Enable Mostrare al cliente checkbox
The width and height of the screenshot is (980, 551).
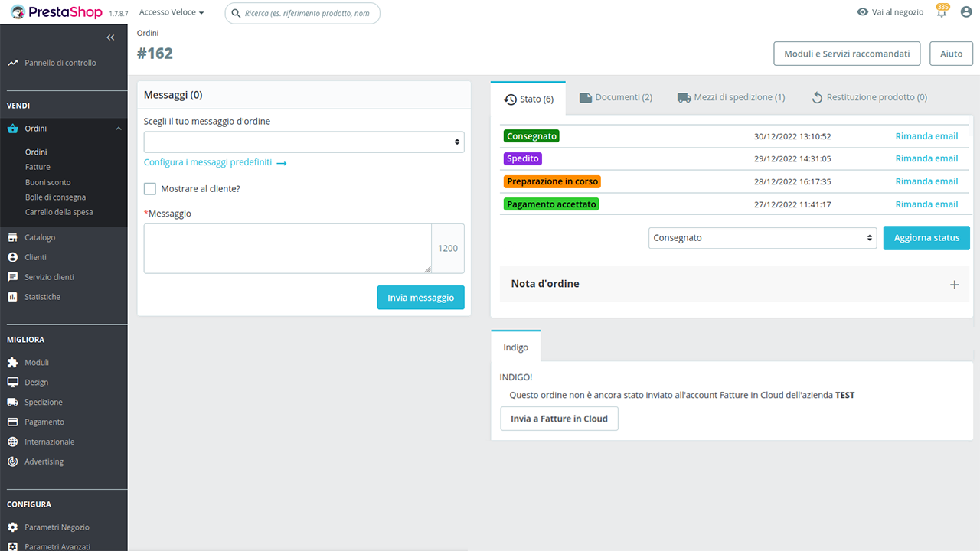150,189
